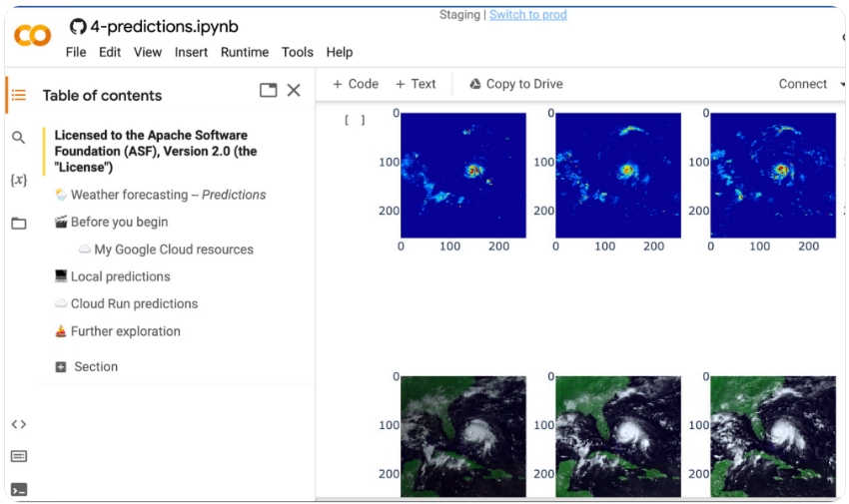Open the Insert menu
849x504 pixels.
coord(191,52)
